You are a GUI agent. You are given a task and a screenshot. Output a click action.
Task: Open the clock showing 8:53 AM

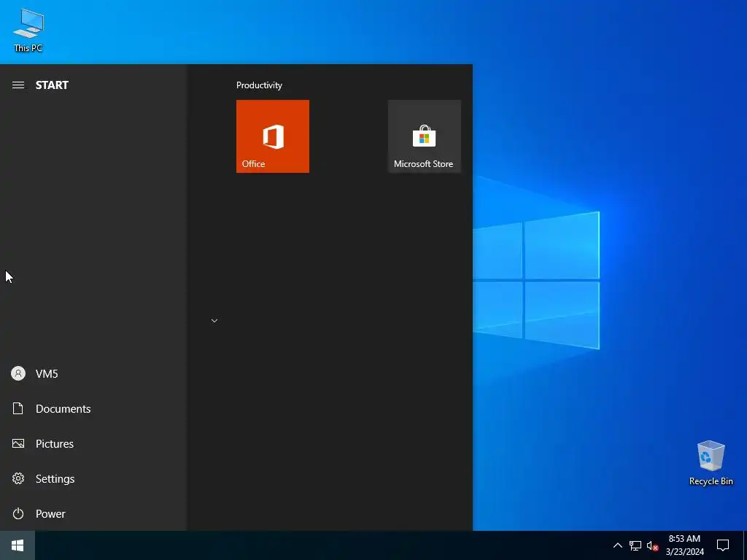click(x=684, y=545)
